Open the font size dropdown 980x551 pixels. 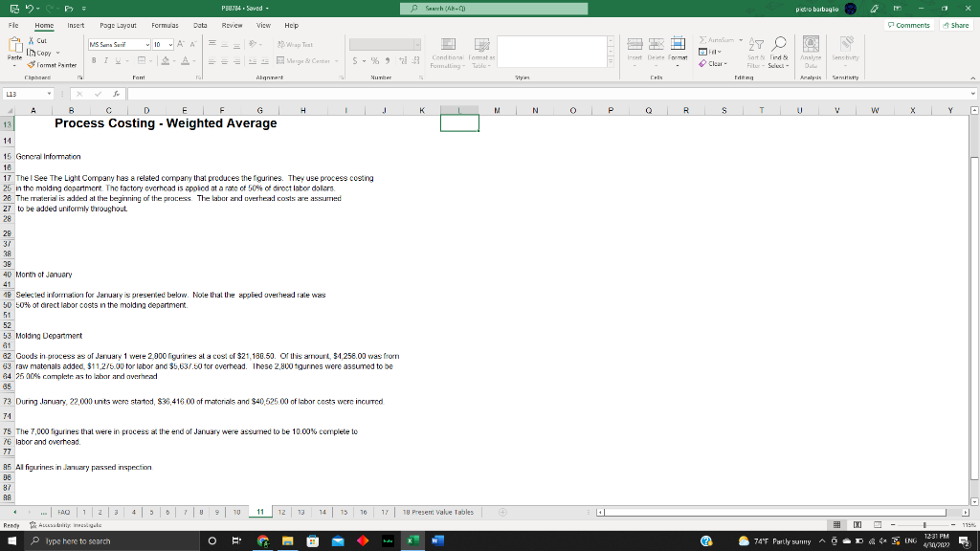(170, 44)
